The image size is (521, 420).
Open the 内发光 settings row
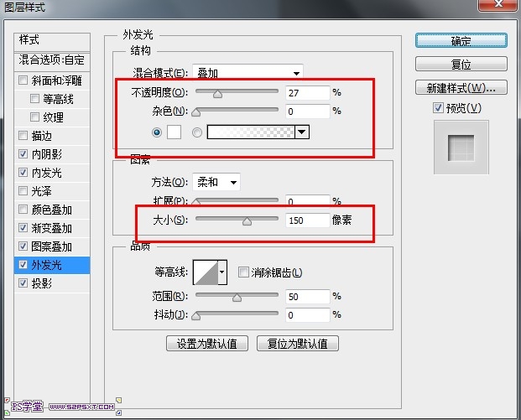click(52, 173)
